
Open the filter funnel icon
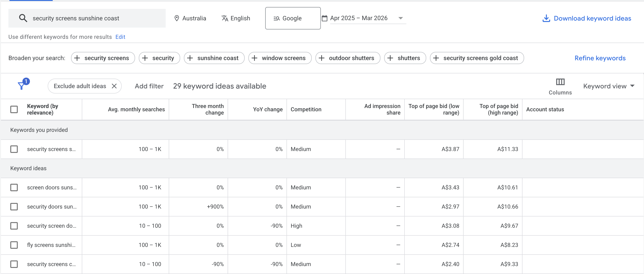click(22, 86)
